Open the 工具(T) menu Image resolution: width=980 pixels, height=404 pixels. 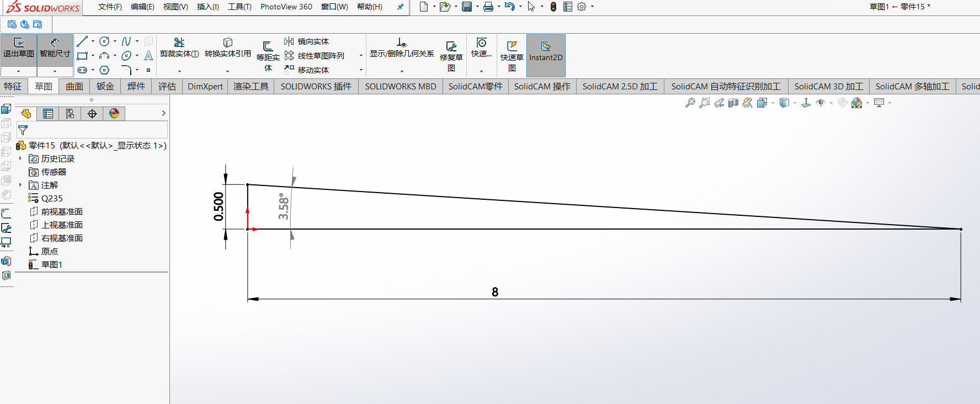[x=239, y=7]
